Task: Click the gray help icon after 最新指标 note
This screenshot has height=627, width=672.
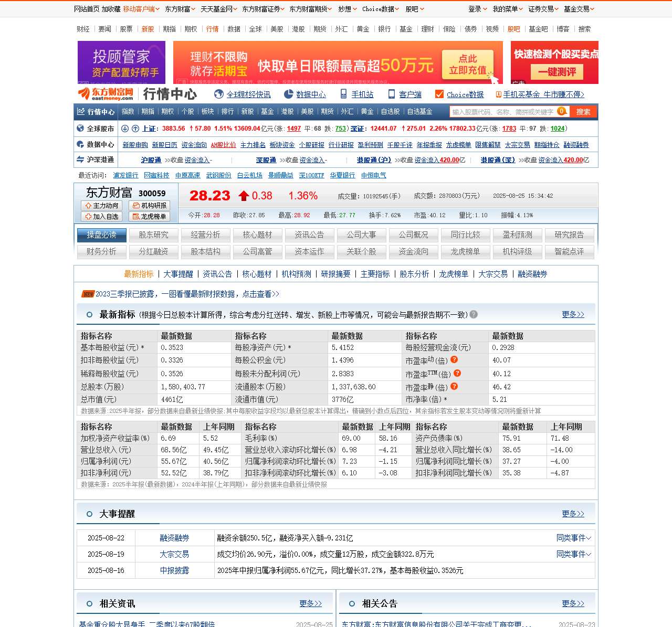Action: click(474, 314)
